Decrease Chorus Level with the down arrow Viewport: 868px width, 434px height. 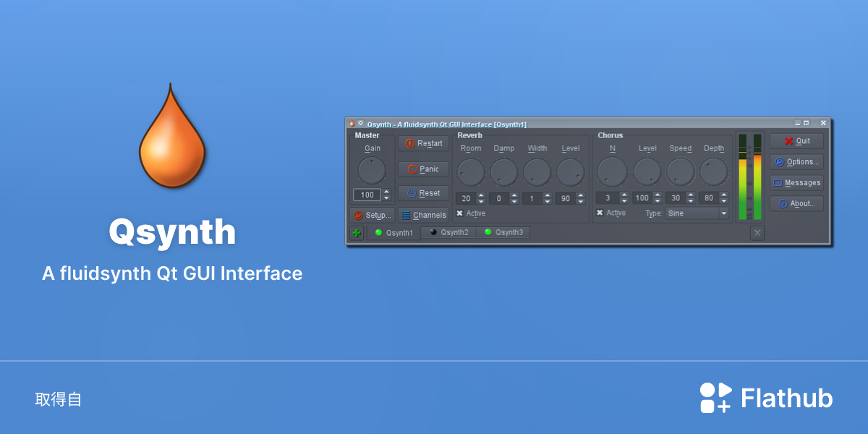(x=658, y=201)
